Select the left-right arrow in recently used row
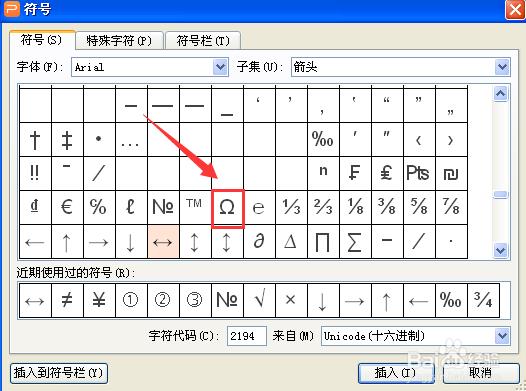526x391 pixels. pos(35,300)
